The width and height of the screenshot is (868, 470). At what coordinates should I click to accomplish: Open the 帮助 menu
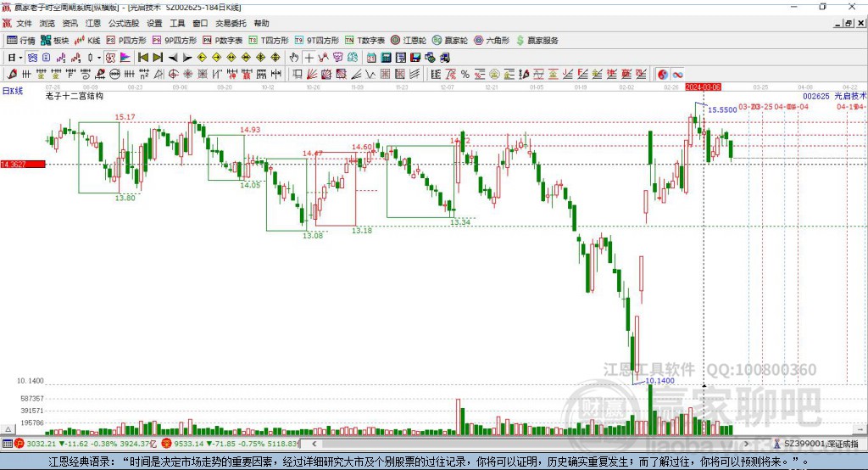[261, 23]
